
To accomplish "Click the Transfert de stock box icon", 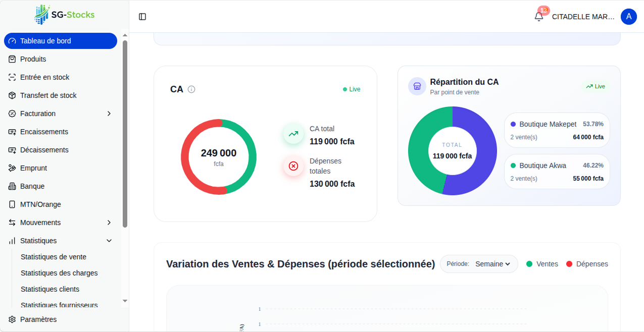I will coord(12,95).
